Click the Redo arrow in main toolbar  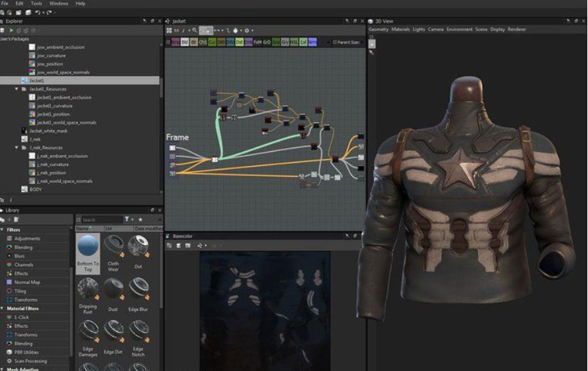pos(49,12)
